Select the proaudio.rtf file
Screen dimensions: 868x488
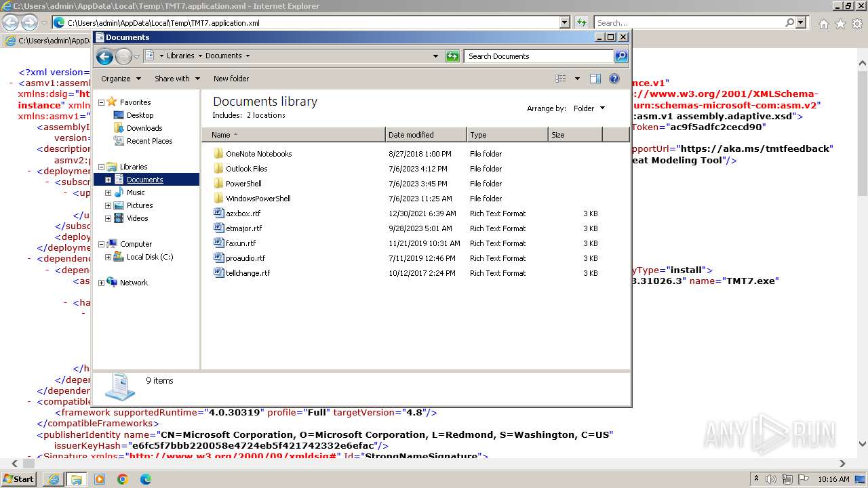(x=245, y=258)
